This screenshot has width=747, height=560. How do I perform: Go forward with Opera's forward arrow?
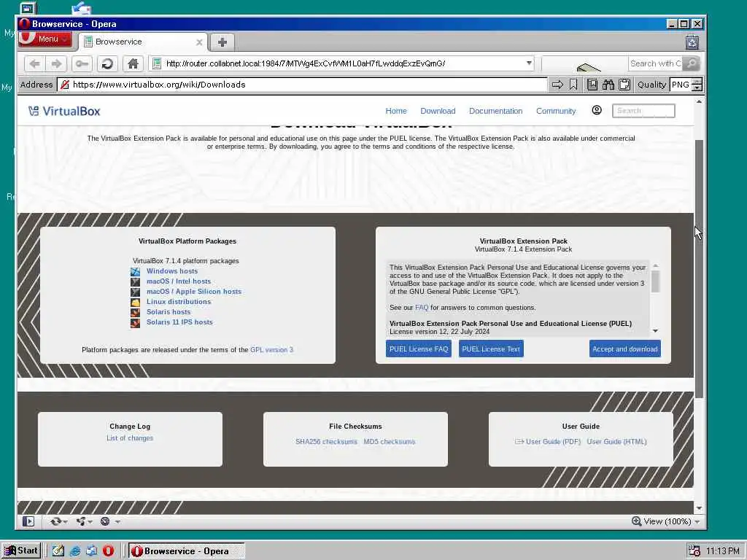57,63
